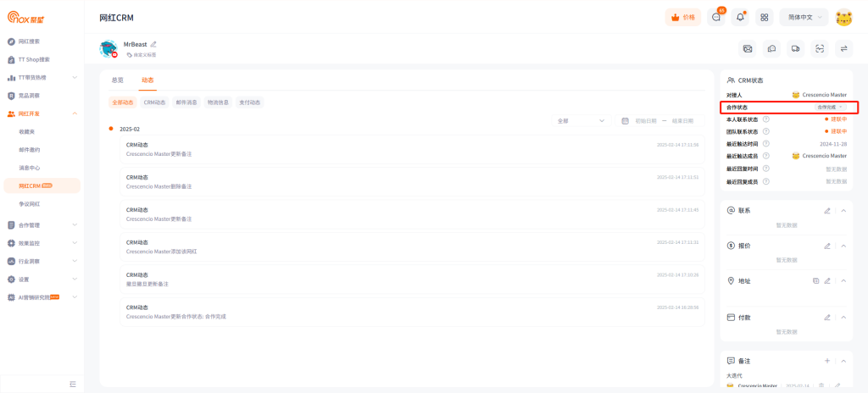
Task: Collapse the 联系 section chevron
Action: 843,210
